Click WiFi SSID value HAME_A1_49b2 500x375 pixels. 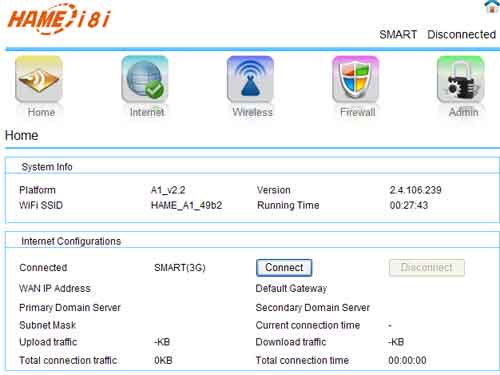(x=186, y=205)
